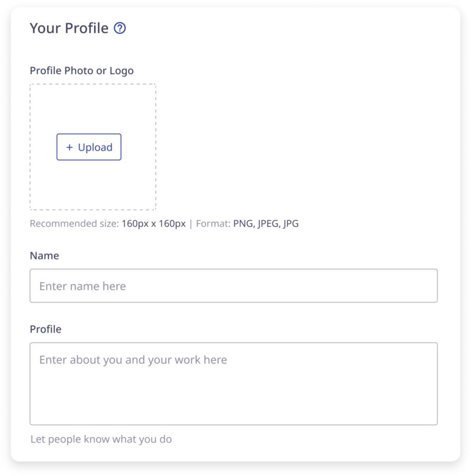Screen dimensions: 471x476
Task: Click the "Your Profile" heading
Action: (x=69, y=28)
